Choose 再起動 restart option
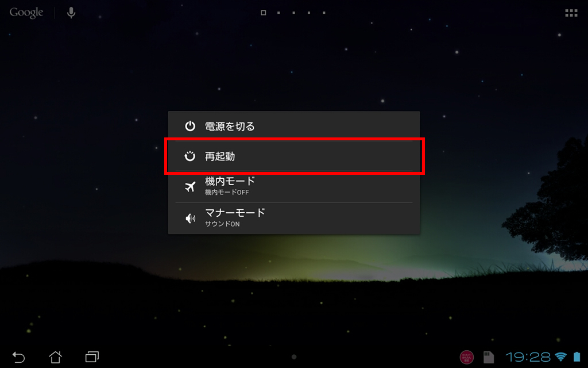Viewport: 588px width, 368px height. (293, 156)
